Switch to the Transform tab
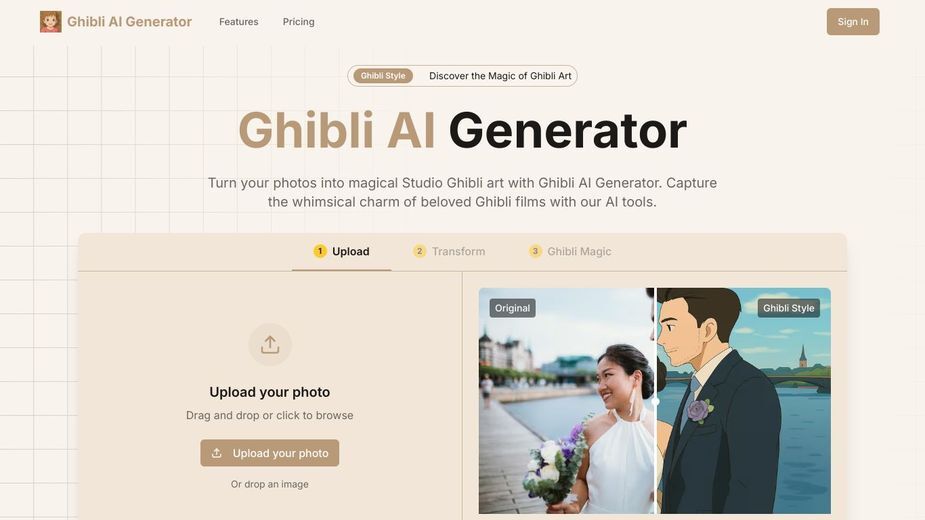Image resolution: width=925 pixels, height=520 pixels. 450,251
